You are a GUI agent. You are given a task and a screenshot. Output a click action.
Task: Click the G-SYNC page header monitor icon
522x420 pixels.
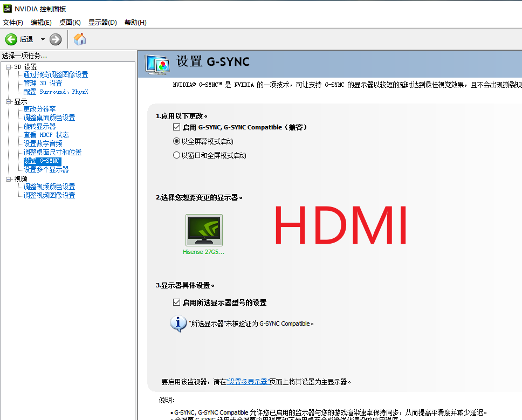pos(158,63)
